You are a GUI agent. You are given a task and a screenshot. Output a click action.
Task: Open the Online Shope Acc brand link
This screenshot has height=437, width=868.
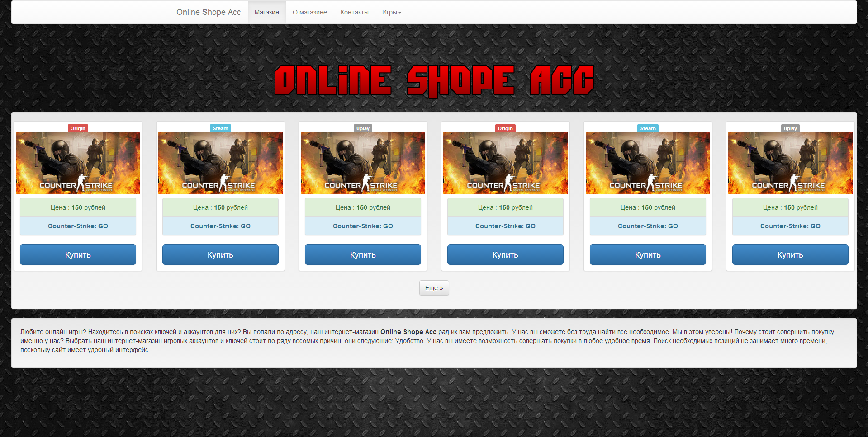[209, 12]
